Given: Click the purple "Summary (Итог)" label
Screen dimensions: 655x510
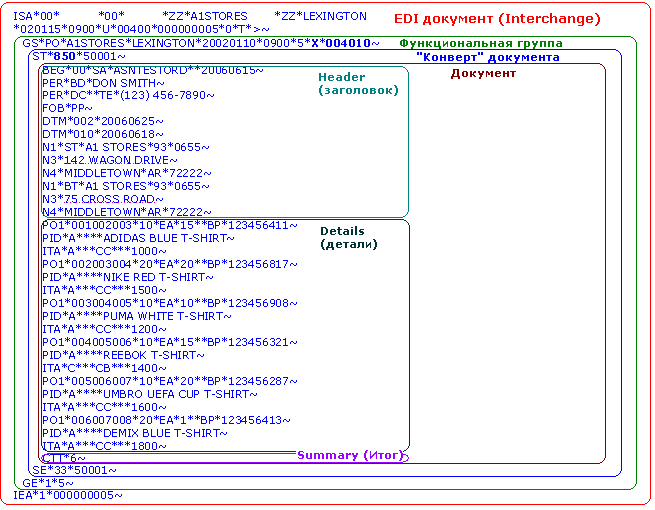Looking at the screenshot, I should click(x=341, y=456).
